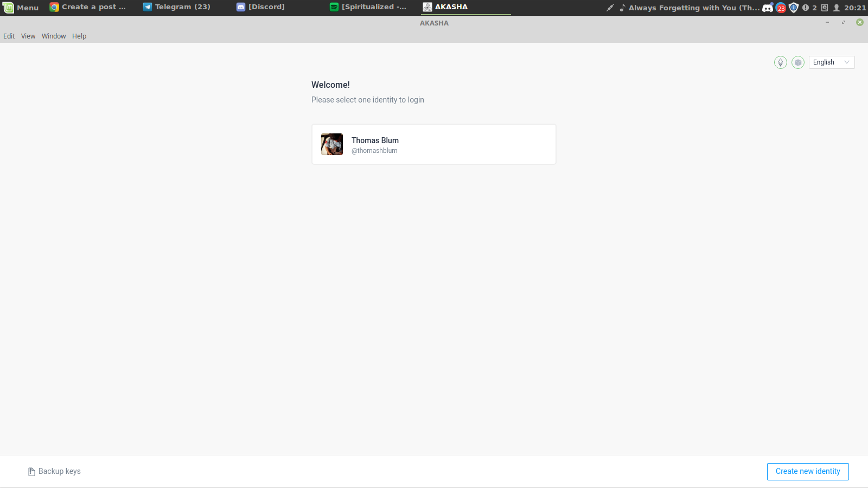Select the Thomas Blum identity card
868x488 pixels.
click(x=434, y=144)
